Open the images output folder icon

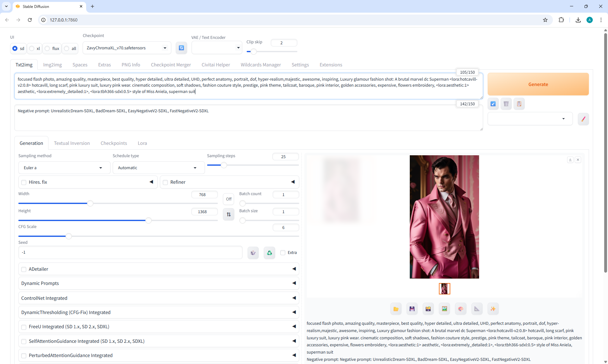point(396,309)
